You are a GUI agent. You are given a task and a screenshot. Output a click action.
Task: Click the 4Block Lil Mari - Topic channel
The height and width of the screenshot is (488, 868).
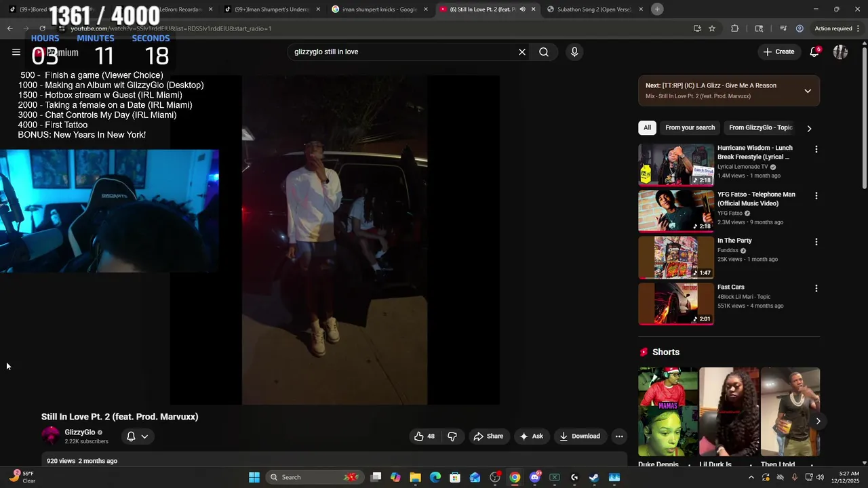click(744, 297)
